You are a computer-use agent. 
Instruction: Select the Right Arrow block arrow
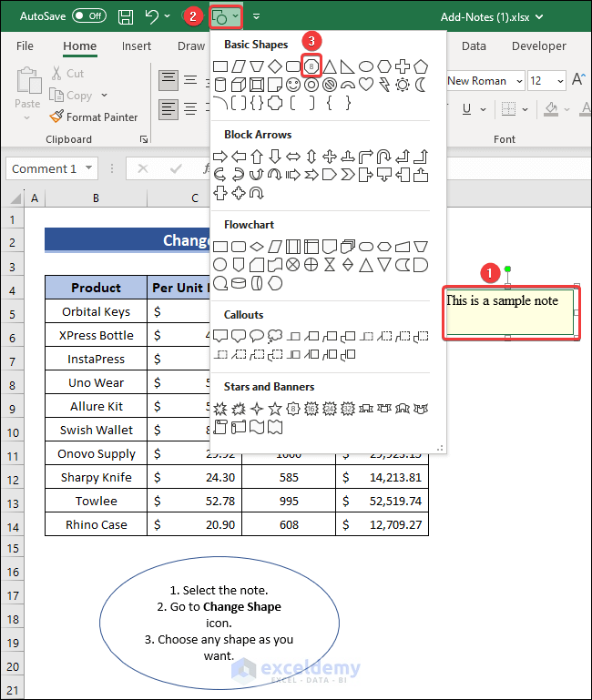tap(220, 157)
